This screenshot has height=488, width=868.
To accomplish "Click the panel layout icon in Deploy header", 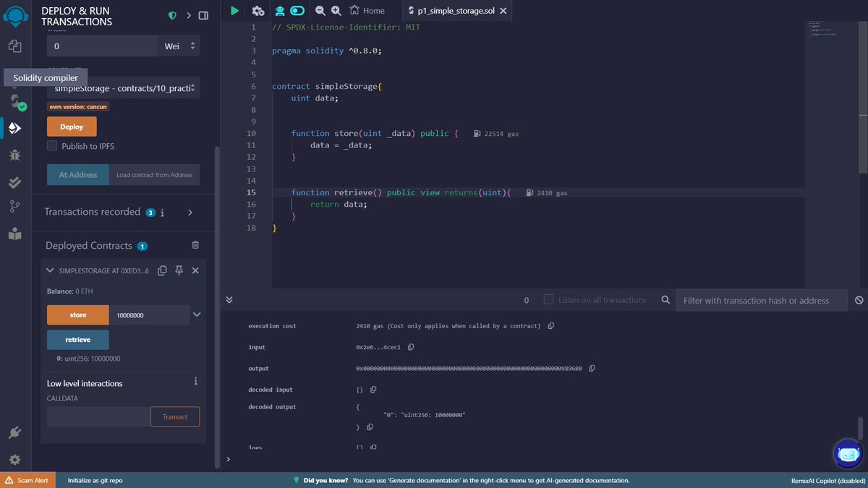I will (x=203, y=15).
